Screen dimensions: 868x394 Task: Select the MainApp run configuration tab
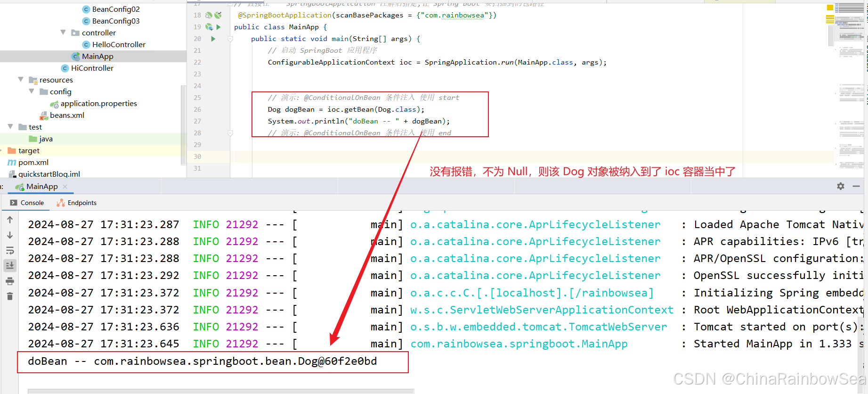[x=42, y=187]
